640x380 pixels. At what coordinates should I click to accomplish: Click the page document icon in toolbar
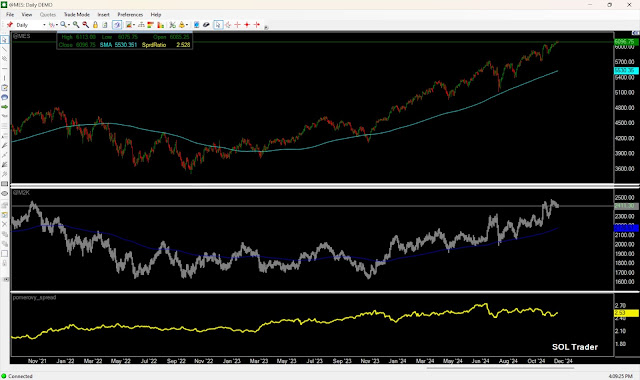tap(105, 25)
